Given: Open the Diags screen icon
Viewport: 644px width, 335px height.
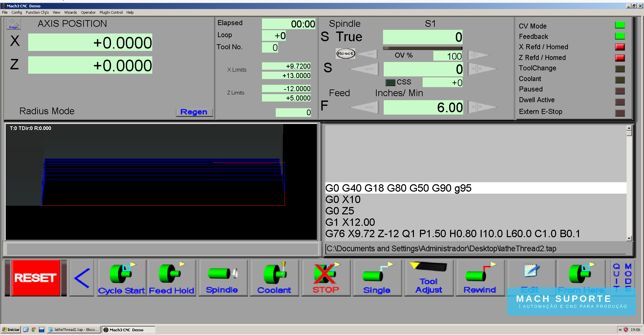Looking at the screenshot, I should [x=13, y=24].
